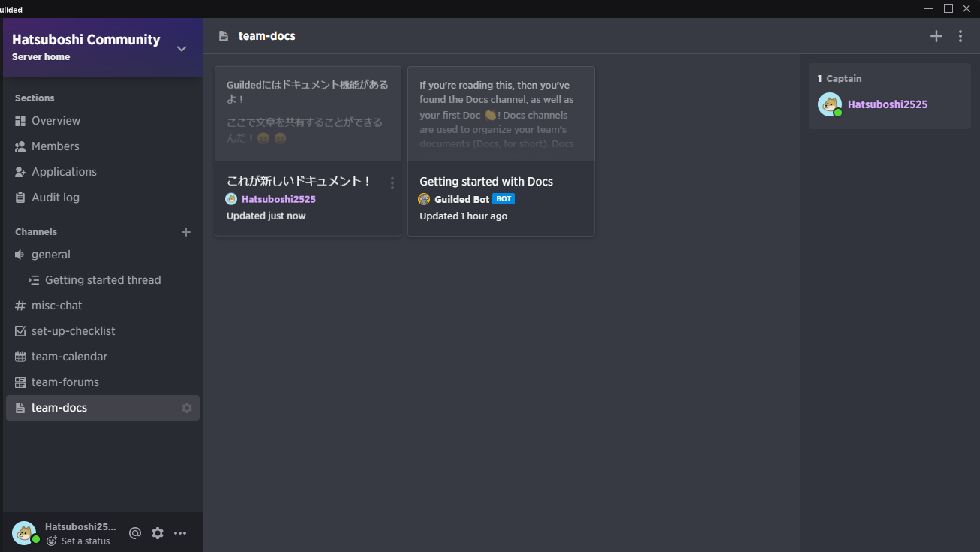Open the misc-chat channel
Screen dimensions: 980x552
point(103,306)
